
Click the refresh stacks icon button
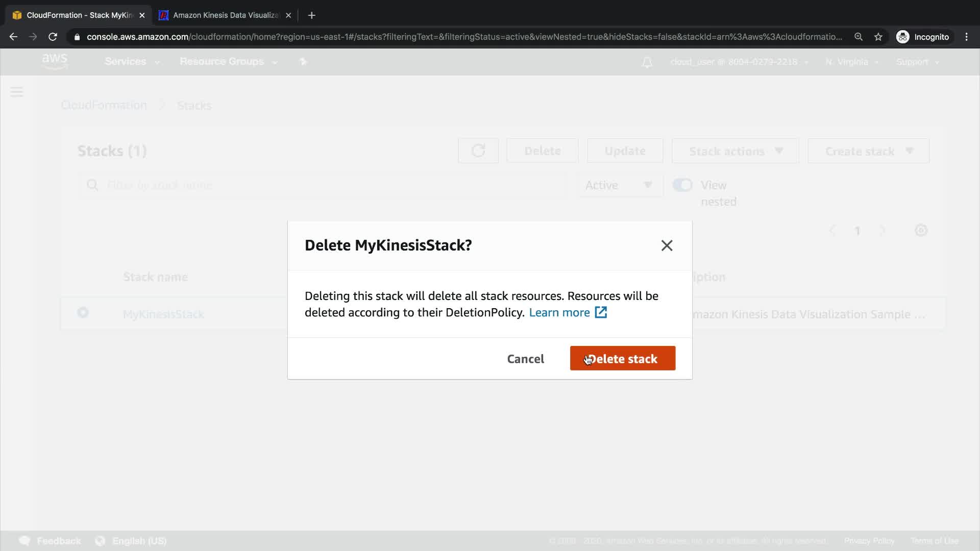(x=478, y=151)
